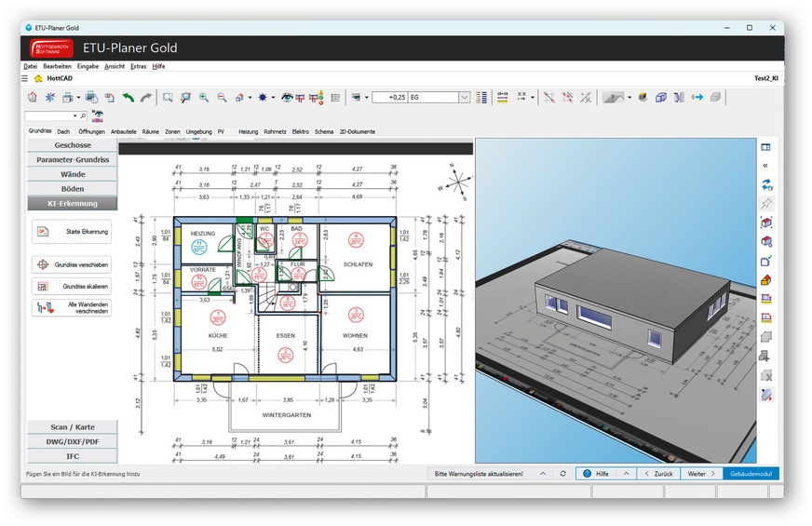This screenshot has width=812, height=526.
Task: Click the dimension lines icon
Action: point(502,98)
